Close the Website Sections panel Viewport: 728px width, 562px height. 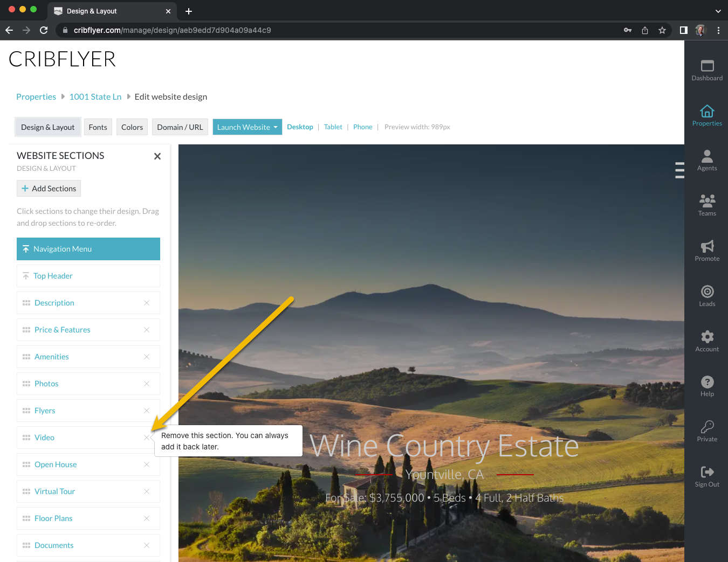point(157,156)
